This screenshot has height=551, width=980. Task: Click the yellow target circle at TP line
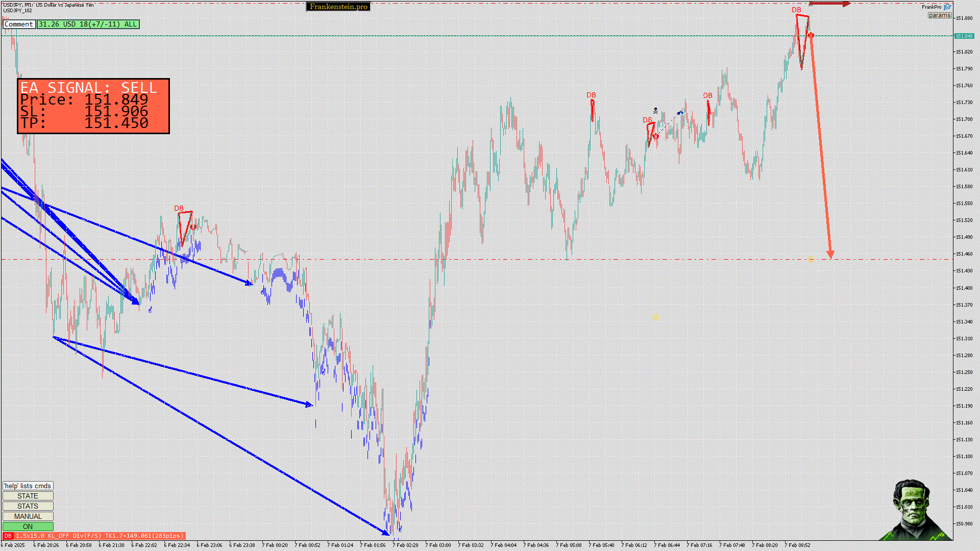click(x=811, y=259)
